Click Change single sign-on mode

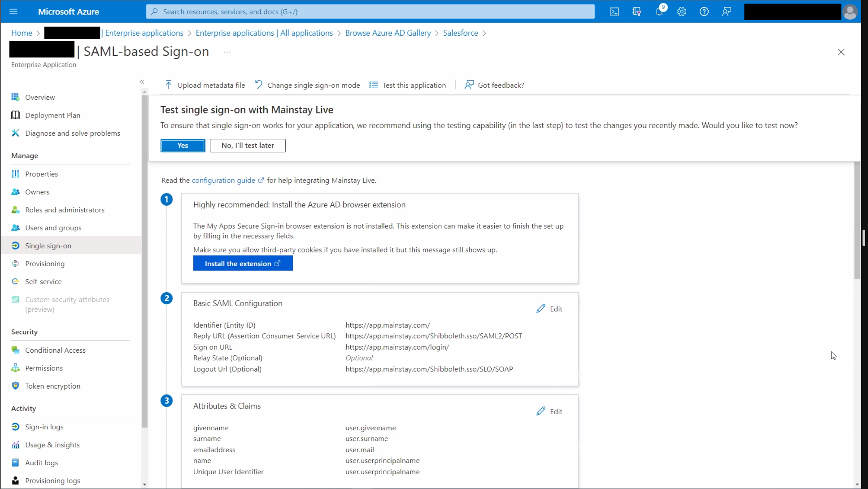click(x=308, y=85)
